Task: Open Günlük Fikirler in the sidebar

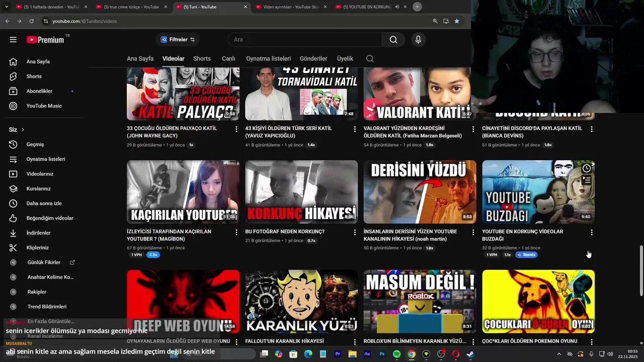Action: (44, 262)
